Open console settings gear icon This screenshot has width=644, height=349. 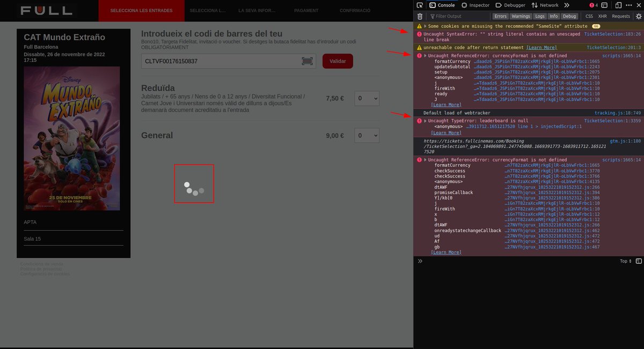pos(639,16)
